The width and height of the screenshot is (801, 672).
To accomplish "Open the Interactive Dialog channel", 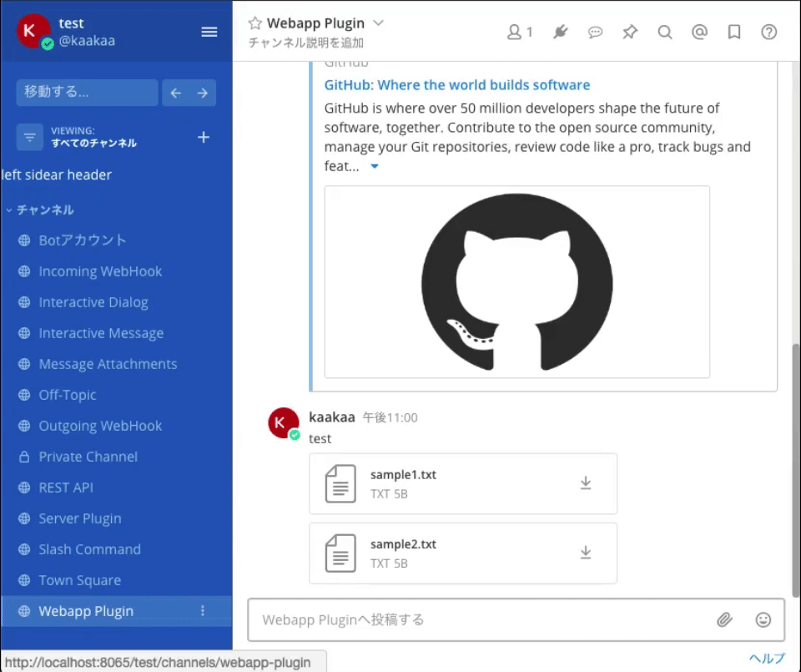I will [x=117, y=302].
